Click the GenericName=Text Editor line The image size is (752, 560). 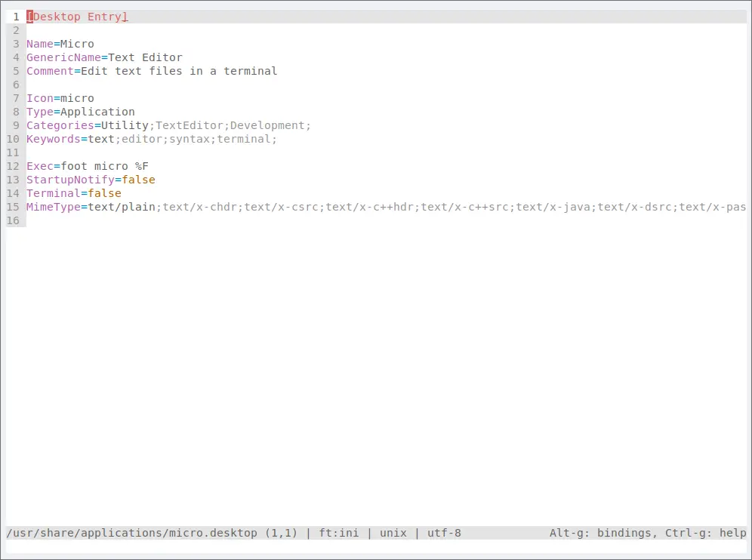point(104,57)
